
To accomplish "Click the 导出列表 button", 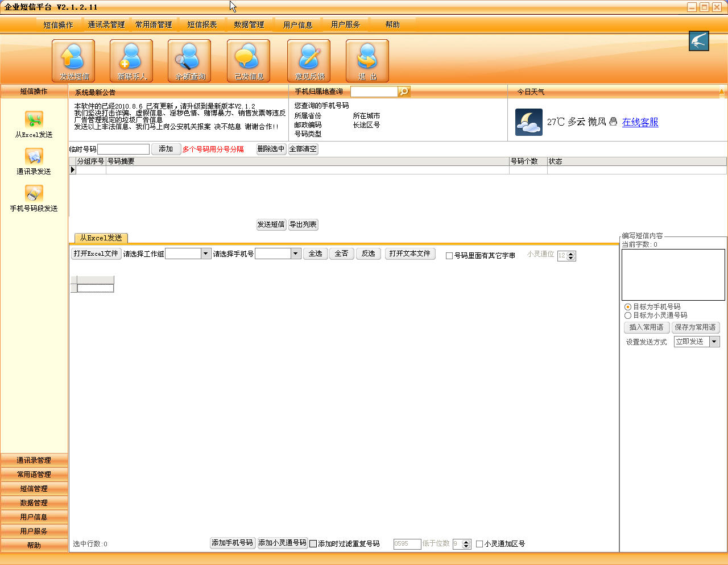I will coord(303,225).
